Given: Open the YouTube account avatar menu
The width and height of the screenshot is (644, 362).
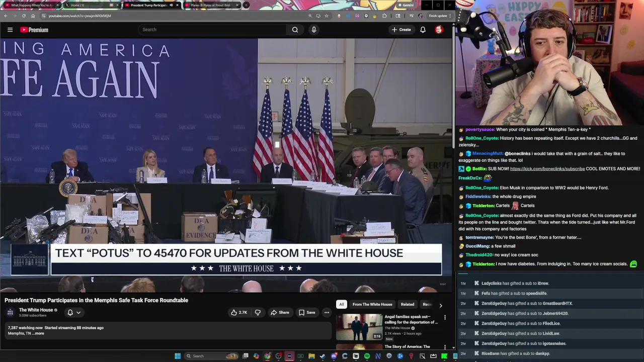Looking at the screenshot, I should pos(439,30).
